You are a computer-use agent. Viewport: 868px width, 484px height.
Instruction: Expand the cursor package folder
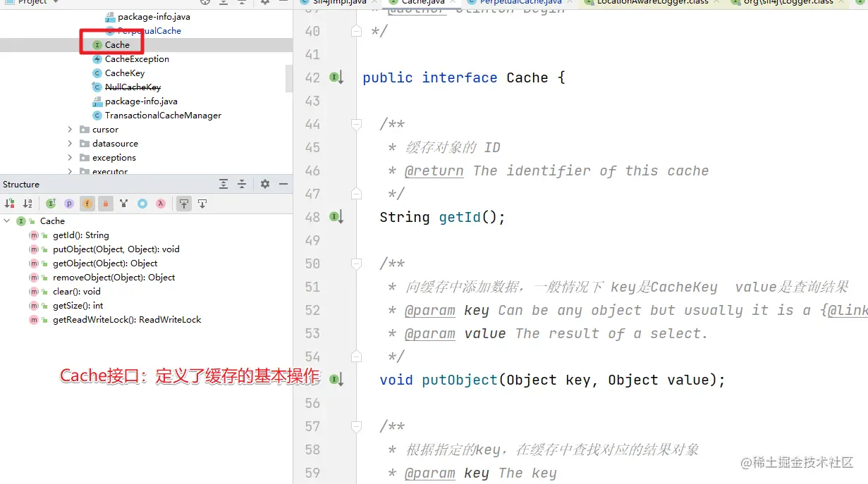[x=70, y=130]
